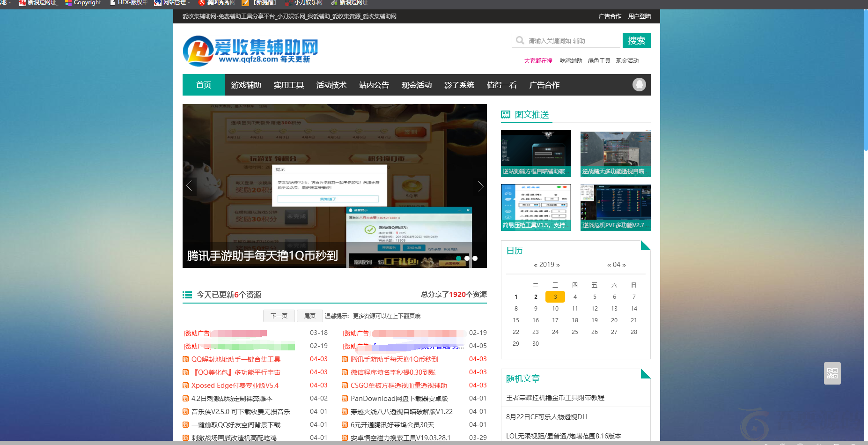Viewport: 868px width, 445px height.
Task: Open 影子系统 navigation item
Action: pyautogui.click(x=459, y=85)
